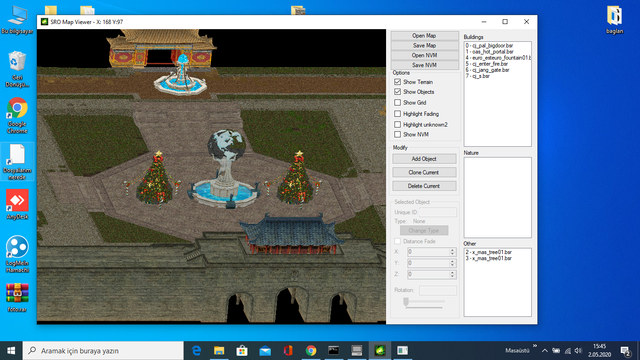Open the network status tray icon
The image size is (640, 360).
(x=567, y=351)
